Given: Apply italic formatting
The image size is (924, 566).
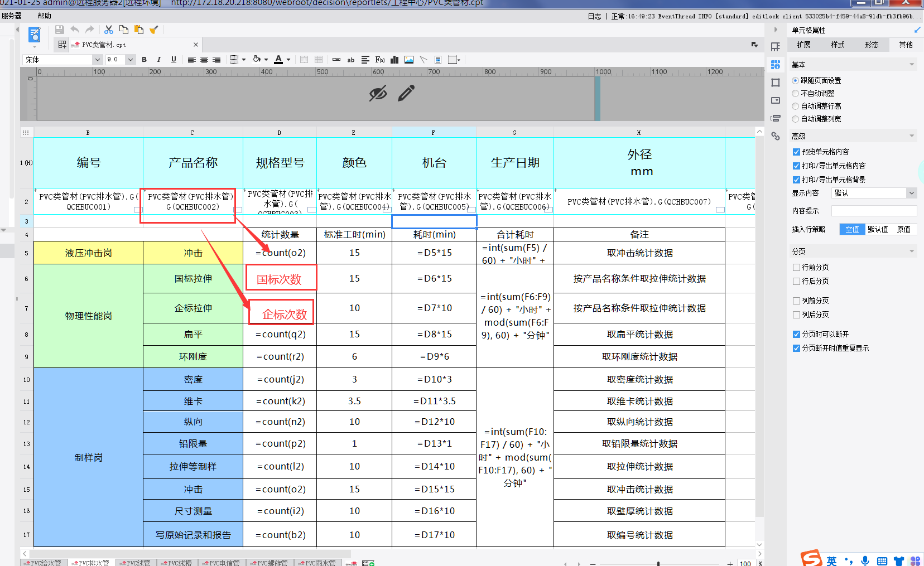Looking at the screenshot, I should [x=159, y=60].
